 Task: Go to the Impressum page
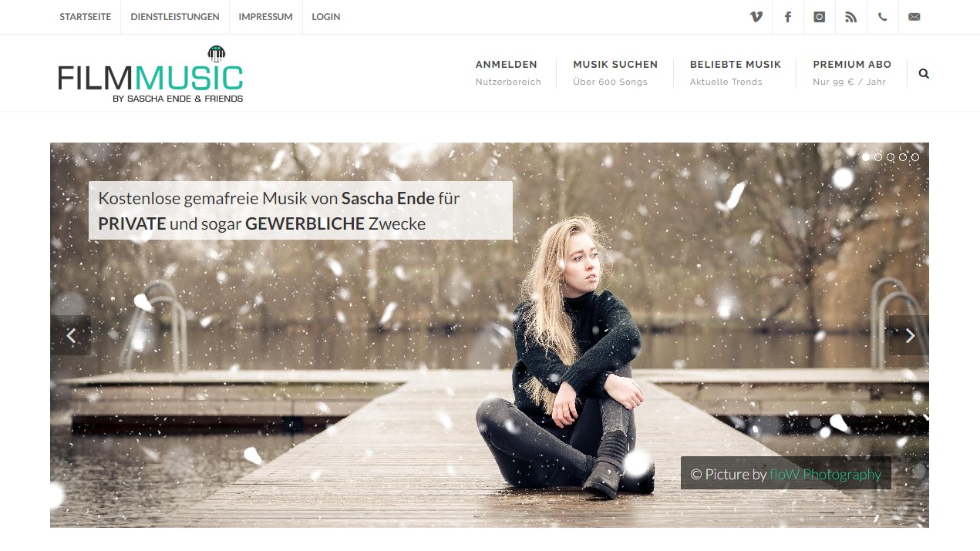coord(265,17)
